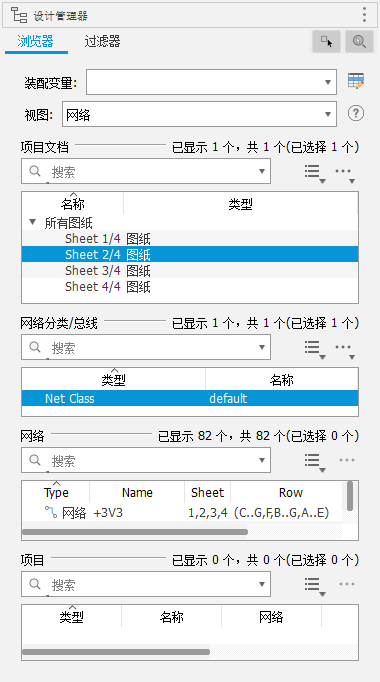Click the ellipsis icon in 项目 section
Screen dimensions: 380x682
point(347,584)
